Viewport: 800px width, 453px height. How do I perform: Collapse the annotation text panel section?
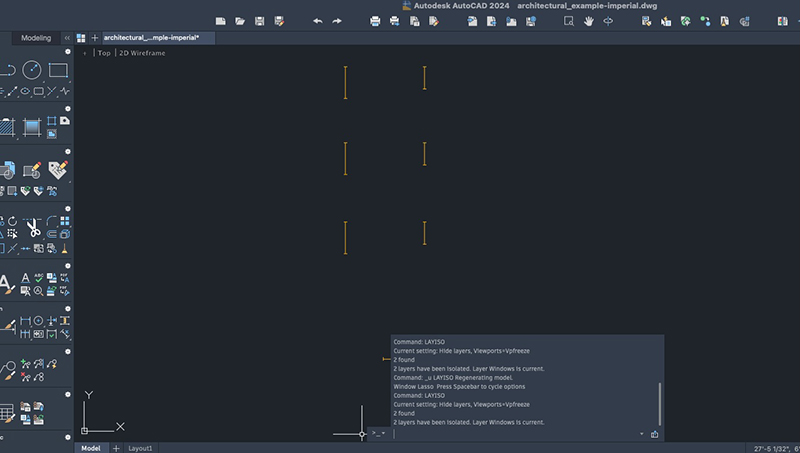[67, 267]
